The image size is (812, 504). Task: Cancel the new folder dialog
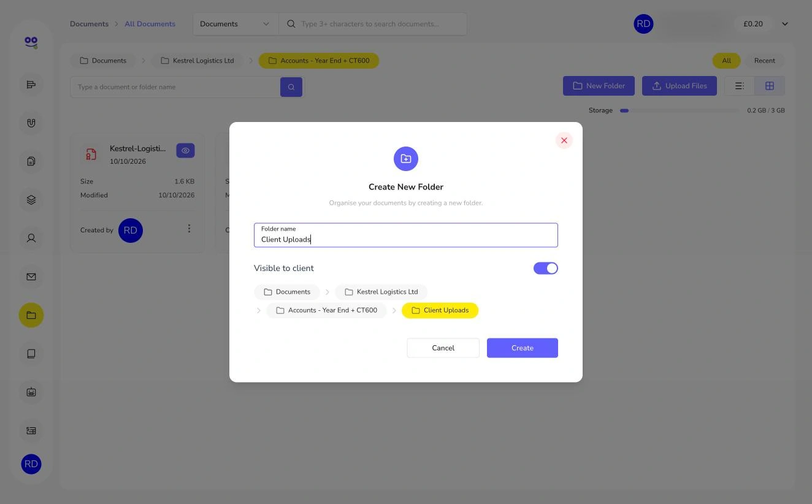(443, 348)
